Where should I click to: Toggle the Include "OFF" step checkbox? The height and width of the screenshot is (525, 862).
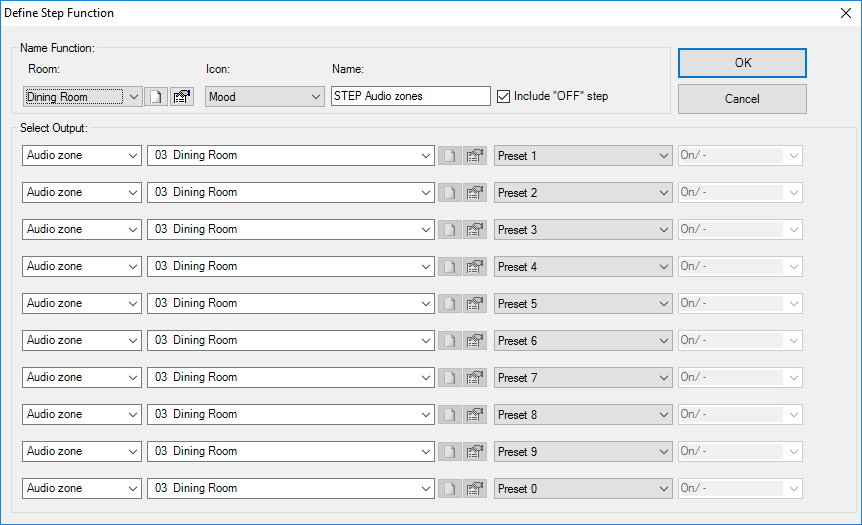point(504,96)
